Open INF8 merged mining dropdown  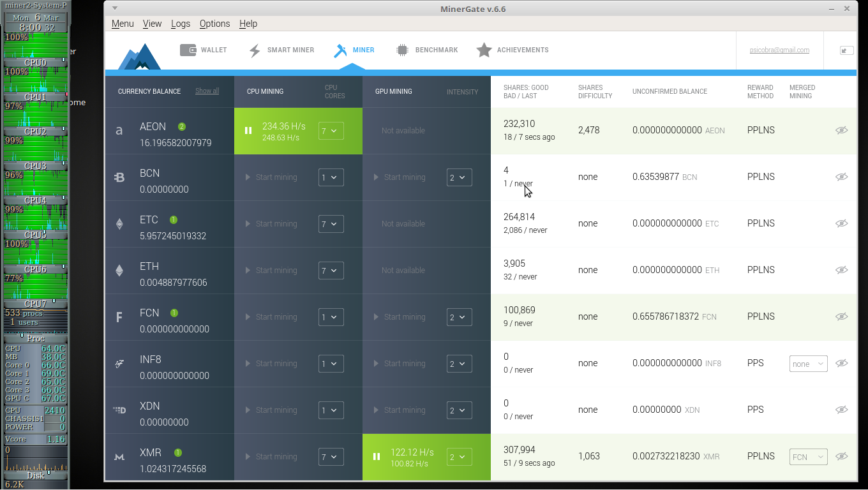[x=809, y=364]
